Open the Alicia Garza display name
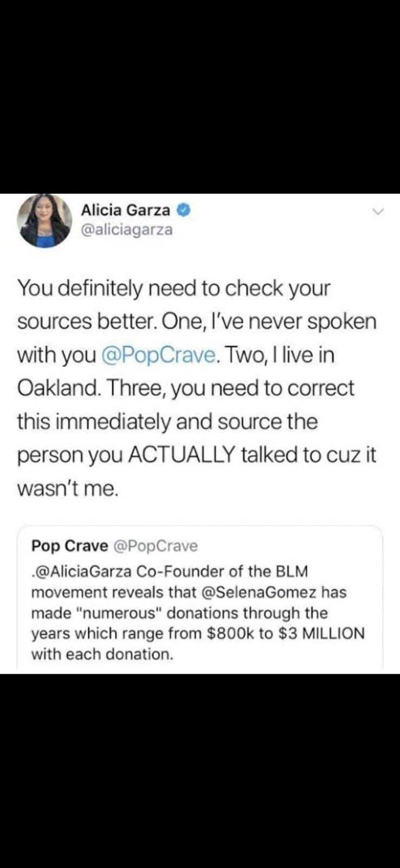Viewport: 400px width, 868px height. click(125, 210)
